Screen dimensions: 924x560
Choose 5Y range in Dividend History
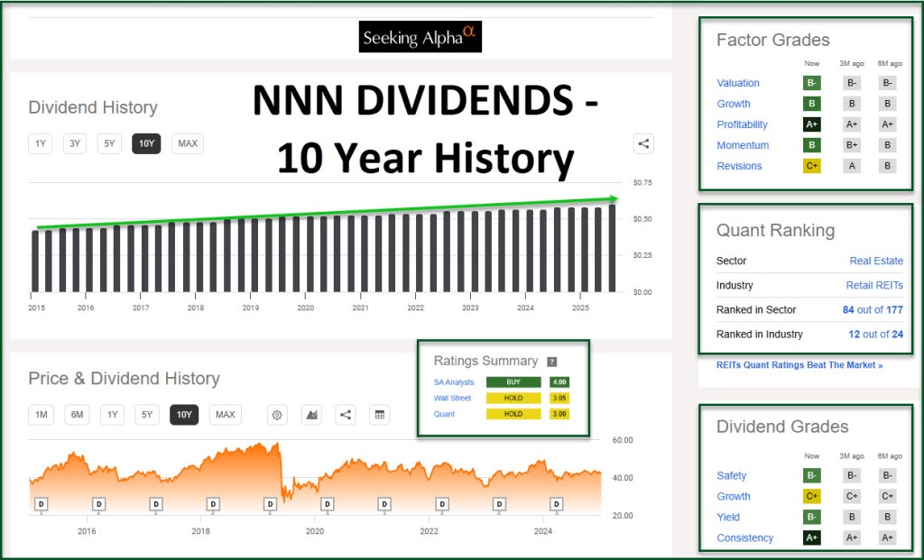[x=109, y=143]
